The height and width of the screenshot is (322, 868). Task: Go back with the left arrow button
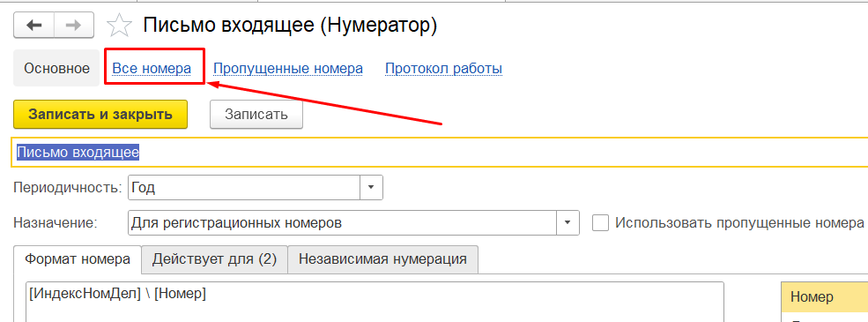tap(34, 25)
